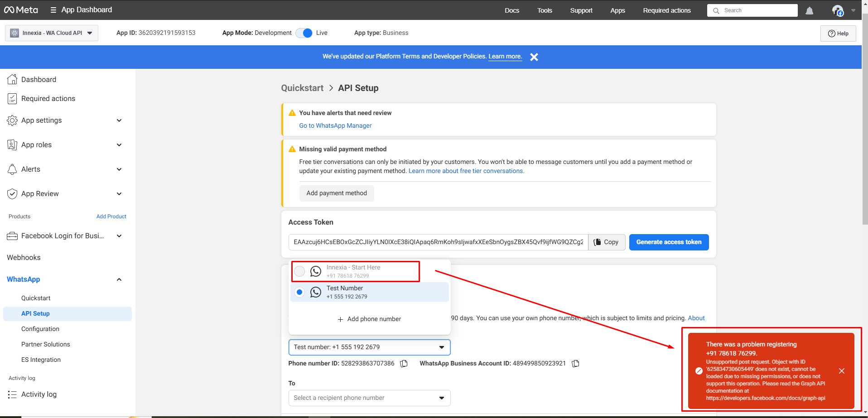Open the API Setup sidebar item

point(68,314)
